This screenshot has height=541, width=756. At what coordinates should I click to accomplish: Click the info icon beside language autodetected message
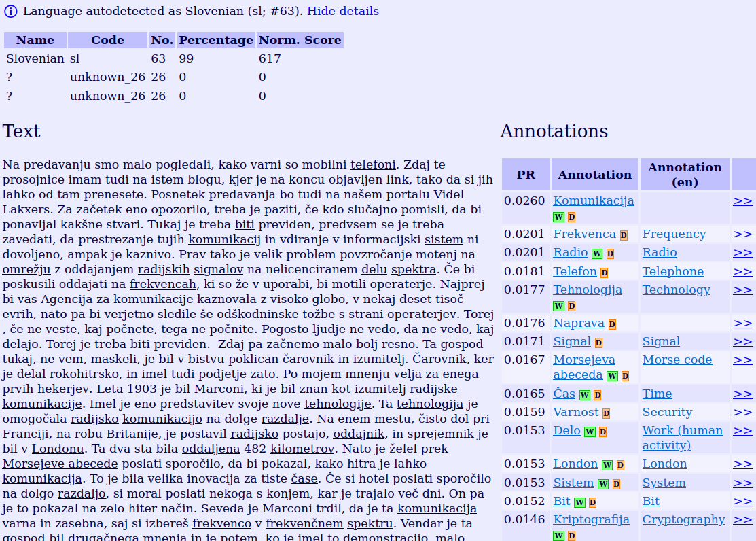[x=10, y=12]
